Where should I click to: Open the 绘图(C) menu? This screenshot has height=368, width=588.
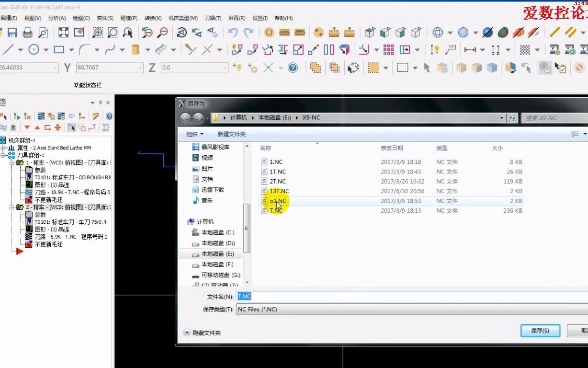(x=81, y=18)
